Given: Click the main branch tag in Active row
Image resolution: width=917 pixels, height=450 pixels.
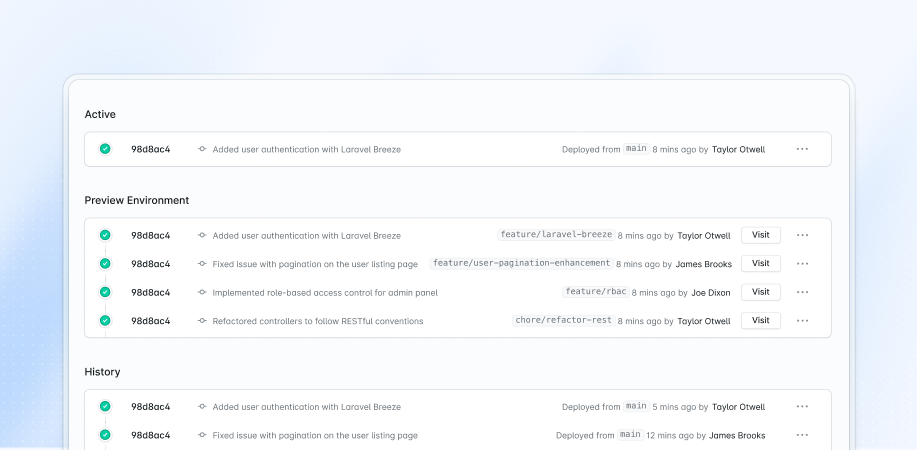Looking at the screenshot, I should pyautogui.click(x=636, y=149).
